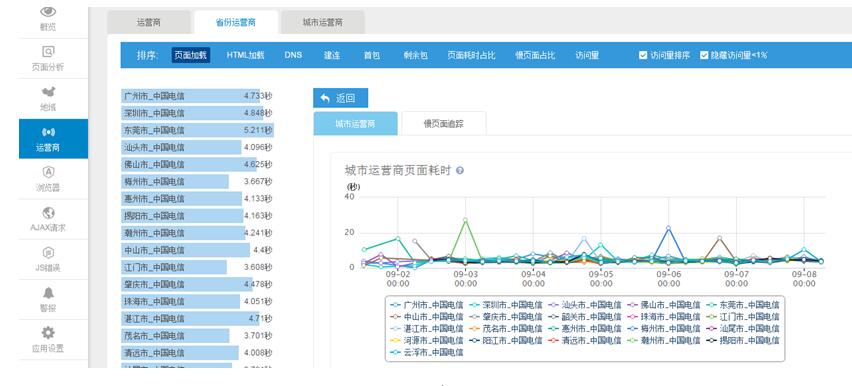Select the 东莞市_中国电信 5.211秒 bar row
Viewport: 852px width, 386px height.
pos(197,130)
